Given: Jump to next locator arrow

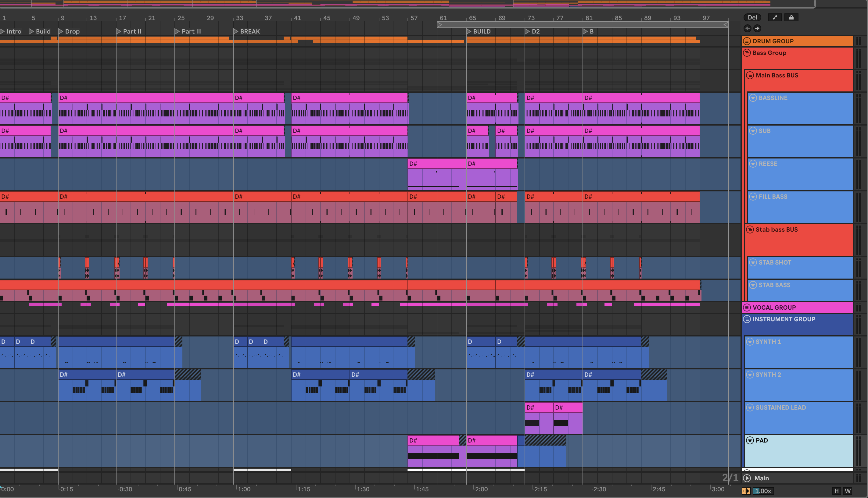Looking at the screenshot, I should pyautogui.click(x=757, y=28).
